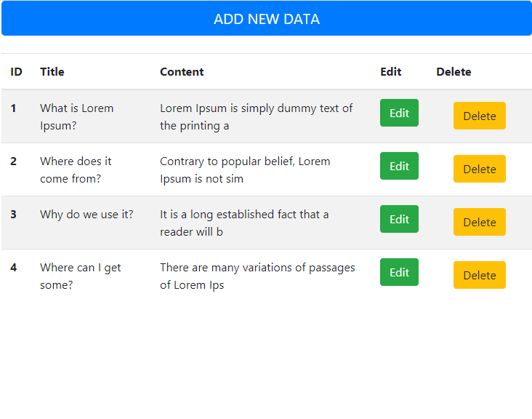Edit the 'Where does it come from?' entry
This screenshot has height=419, width=532.
pyautogui.click(x=399, y=166)
